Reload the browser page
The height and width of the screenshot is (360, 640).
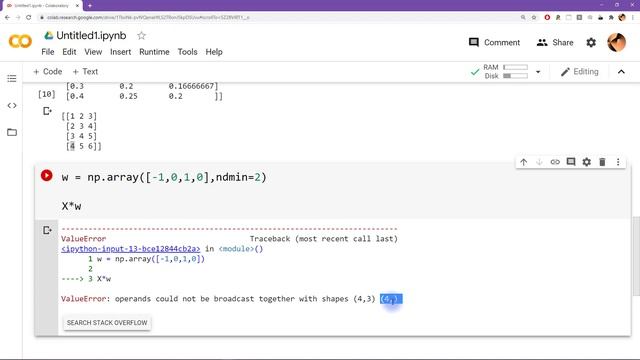tap(29, 18)
